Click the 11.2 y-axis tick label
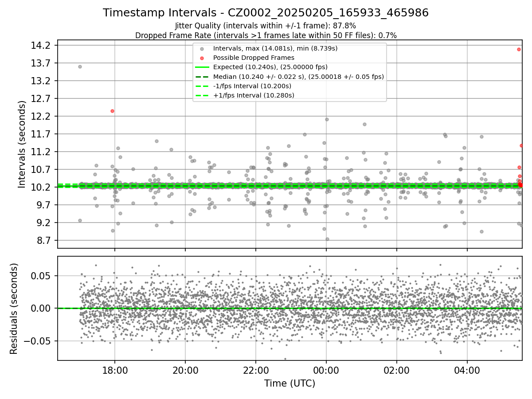Viewport: 532px width, 399px height. pos(41,152)
